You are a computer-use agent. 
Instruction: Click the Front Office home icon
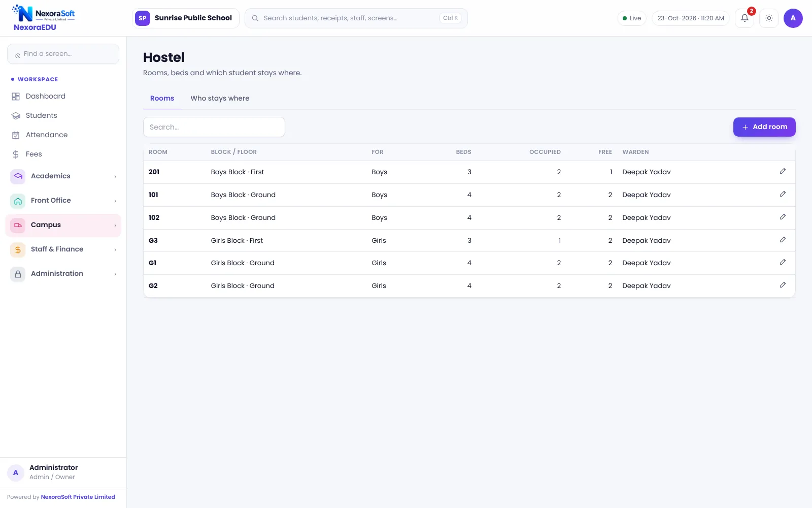(18, 201)
